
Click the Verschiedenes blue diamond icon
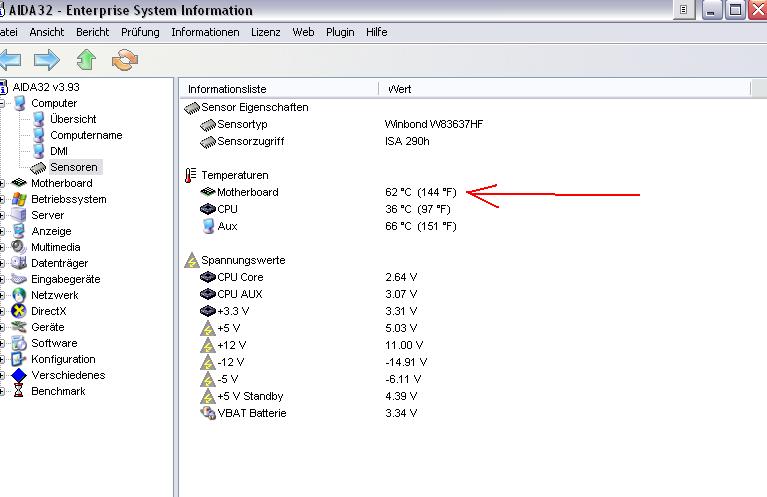(19, 375)
